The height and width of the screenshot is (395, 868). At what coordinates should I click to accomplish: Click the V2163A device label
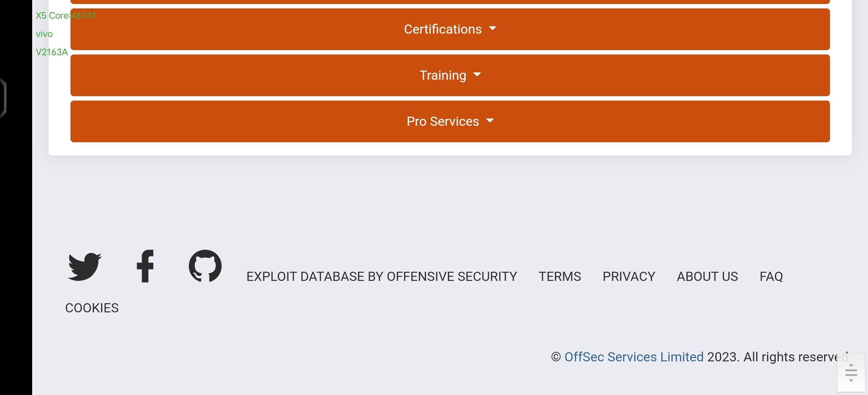coord(52,52)
